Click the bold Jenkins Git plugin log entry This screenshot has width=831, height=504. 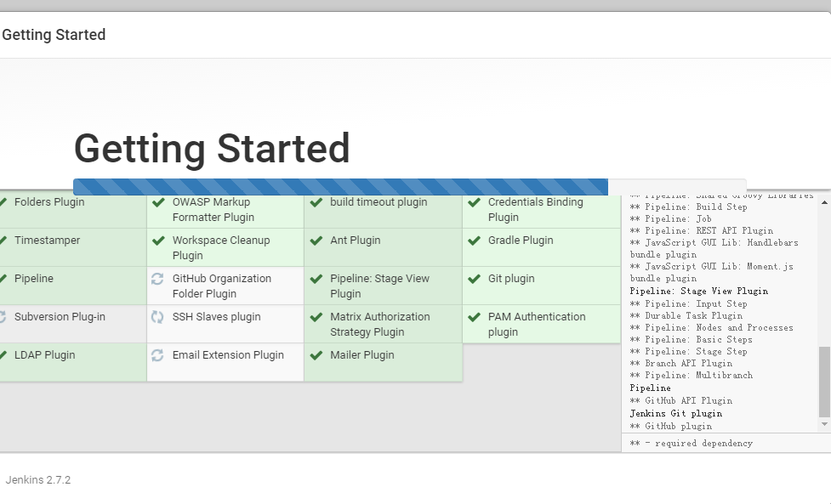(675, 413)
